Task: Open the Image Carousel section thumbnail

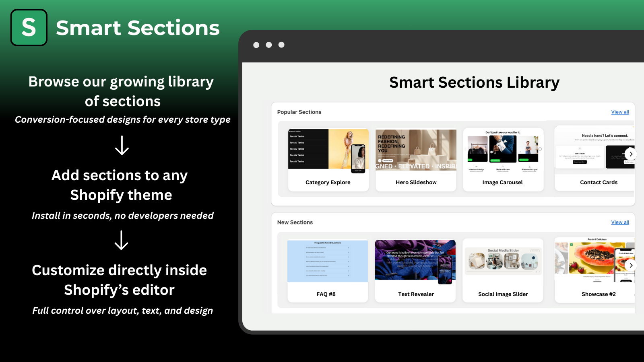Action: point(503,151)
